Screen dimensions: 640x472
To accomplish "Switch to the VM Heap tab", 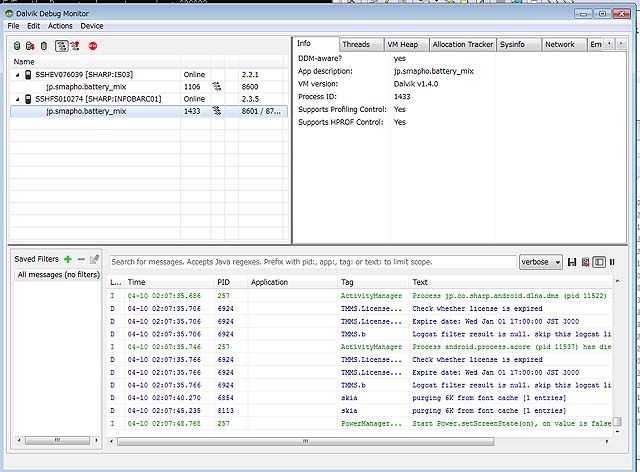I will click(x=406, y=44).
